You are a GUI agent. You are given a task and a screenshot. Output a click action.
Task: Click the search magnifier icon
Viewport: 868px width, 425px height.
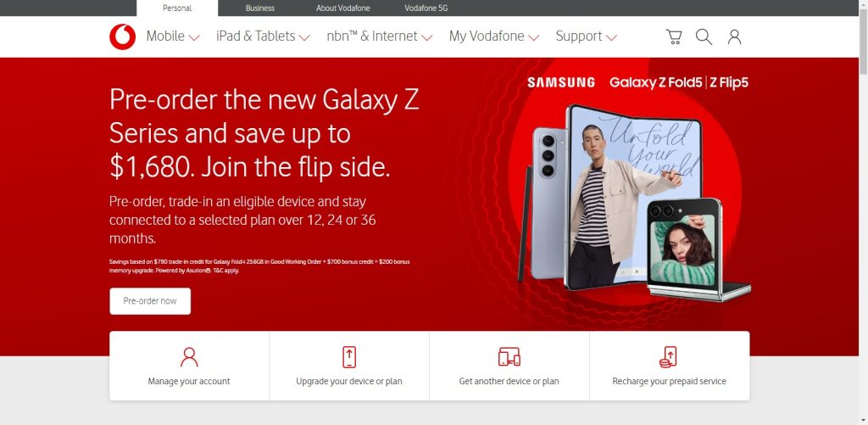click(x=704, y=36)
